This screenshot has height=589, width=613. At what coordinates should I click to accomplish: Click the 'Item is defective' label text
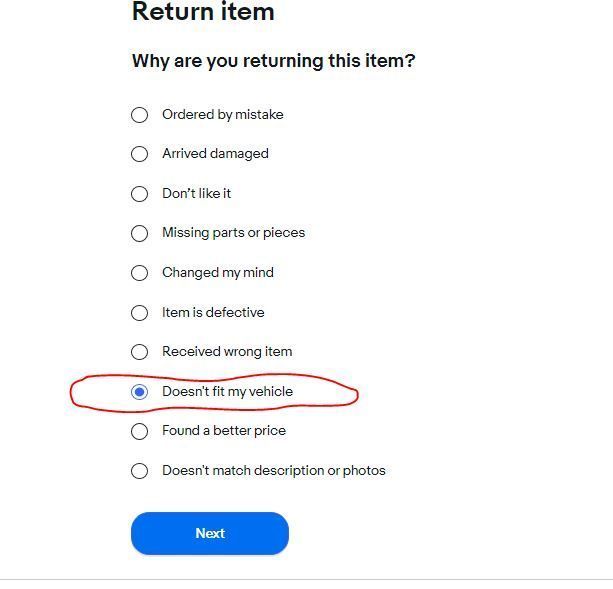click(x=213, y=313)
